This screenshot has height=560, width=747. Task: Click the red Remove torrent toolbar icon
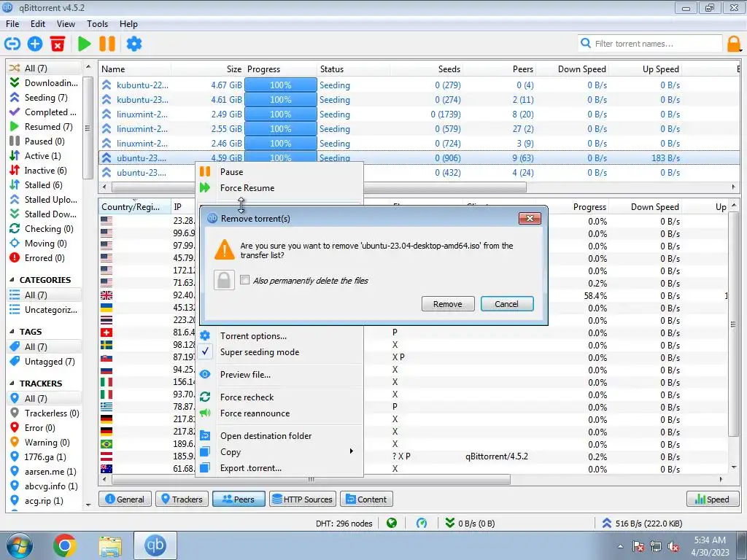pyautogui.click(x=58, y=44)
